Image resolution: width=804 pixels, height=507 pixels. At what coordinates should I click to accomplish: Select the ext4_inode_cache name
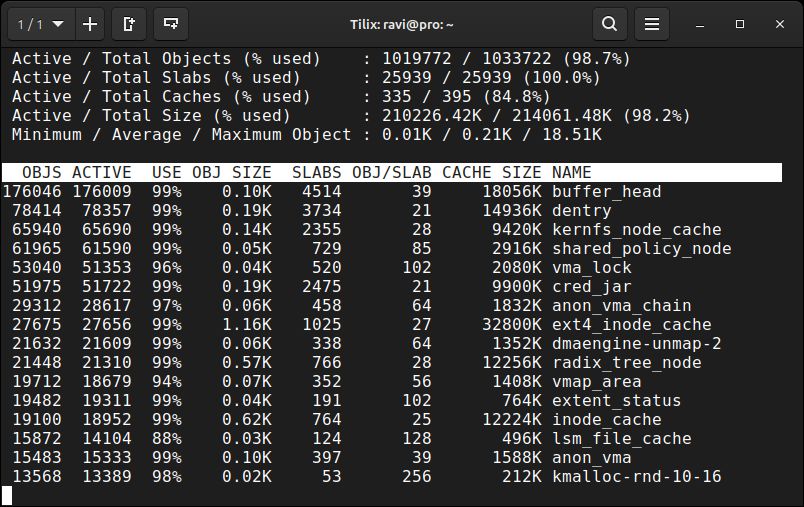(632, 325)
